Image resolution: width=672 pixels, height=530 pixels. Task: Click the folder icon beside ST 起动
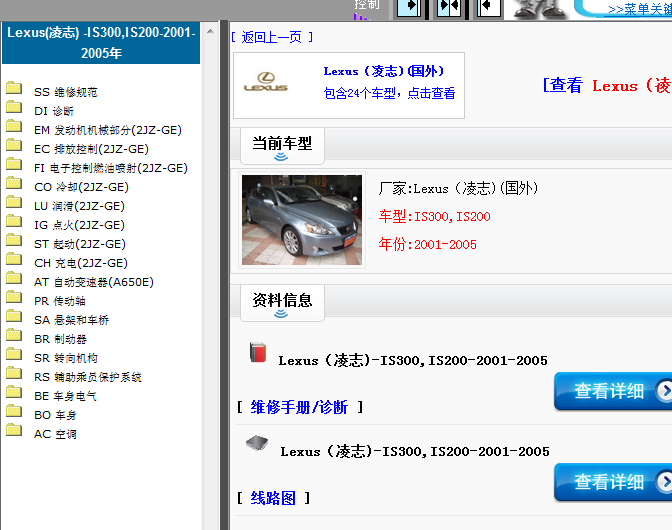click(14, 240)
